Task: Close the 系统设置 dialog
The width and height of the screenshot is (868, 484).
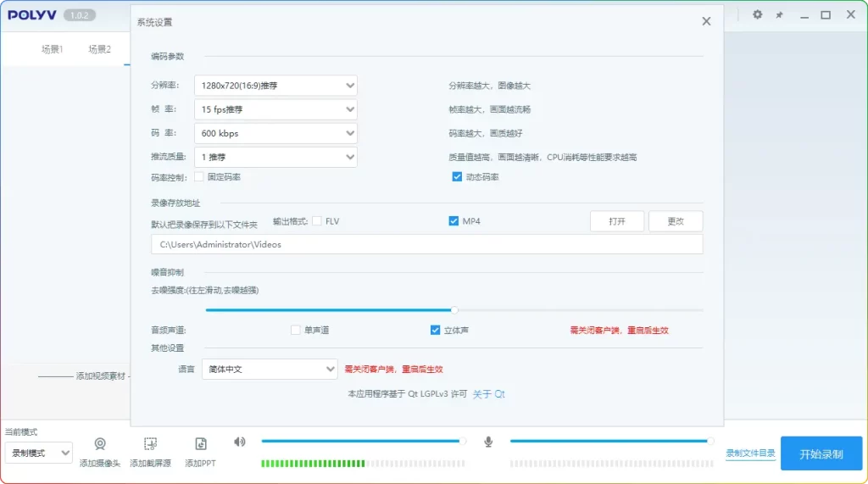Action: (706, 21)
